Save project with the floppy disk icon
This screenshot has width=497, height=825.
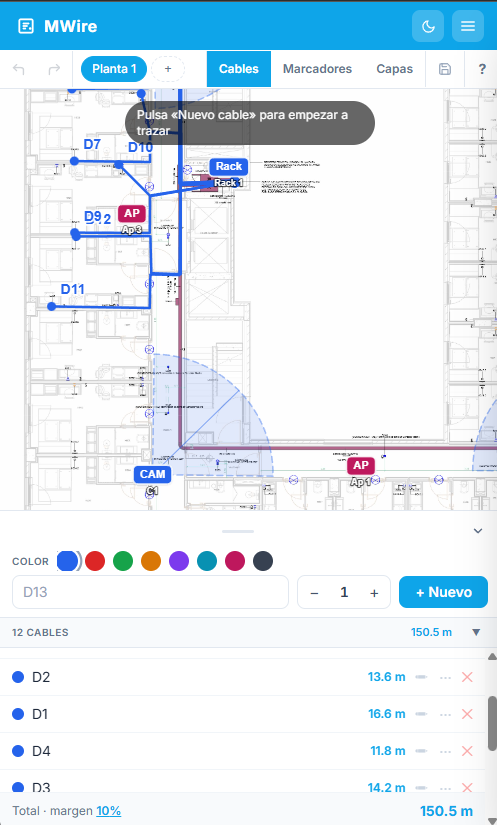pyautogui.click(x=445, y=69)
